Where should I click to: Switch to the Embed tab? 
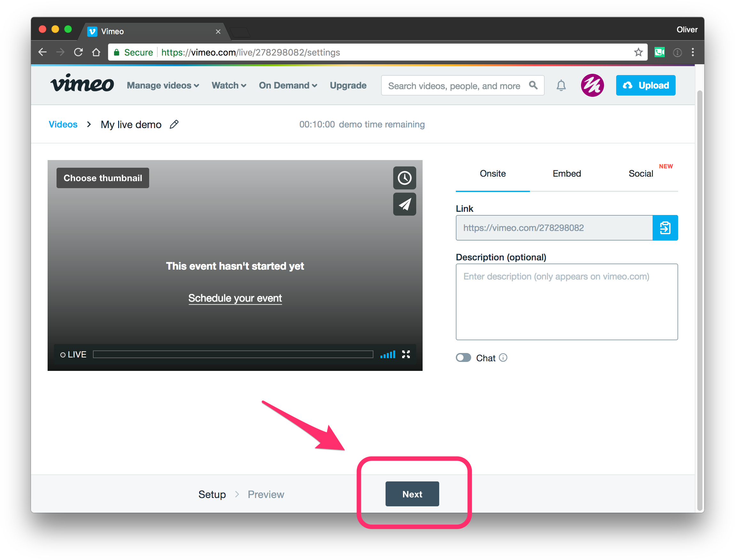pos(567,174)
